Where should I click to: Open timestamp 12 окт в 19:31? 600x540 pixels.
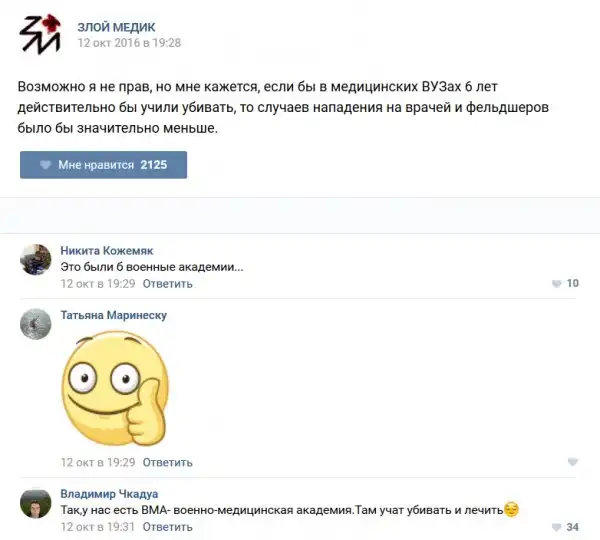[98, 527]
